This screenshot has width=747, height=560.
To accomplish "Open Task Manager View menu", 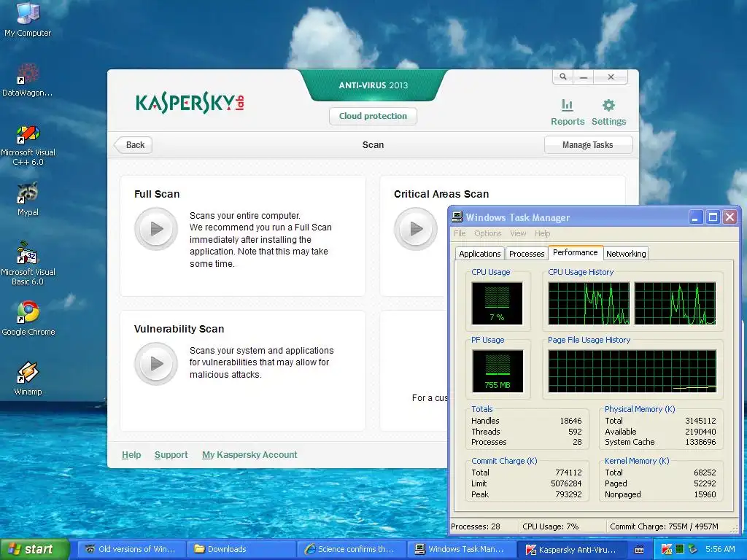I will [518, 233].
